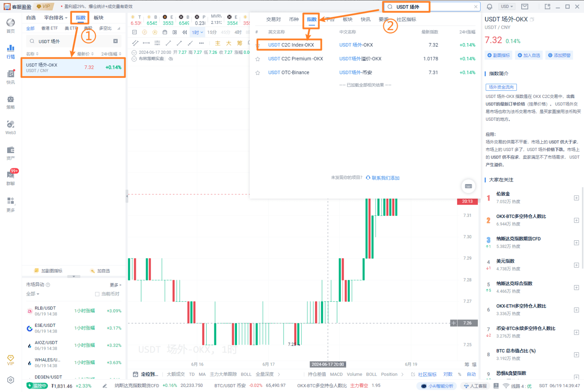Click the 加入自选 button
The image size is (584, 392).
point(529,56)
